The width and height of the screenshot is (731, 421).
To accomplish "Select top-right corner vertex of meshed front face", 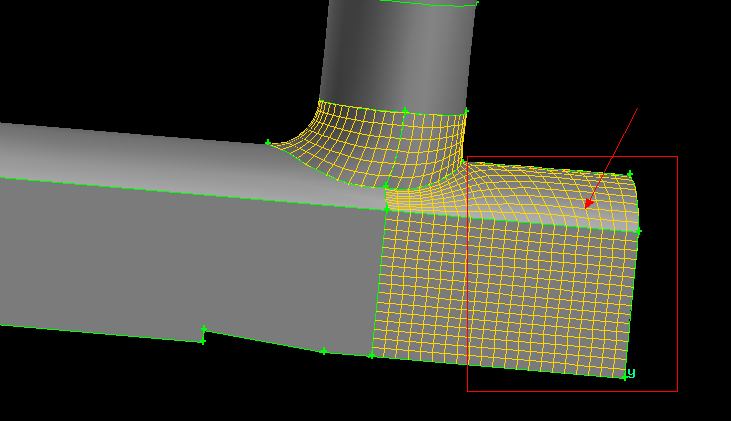I will pos(637,231).
